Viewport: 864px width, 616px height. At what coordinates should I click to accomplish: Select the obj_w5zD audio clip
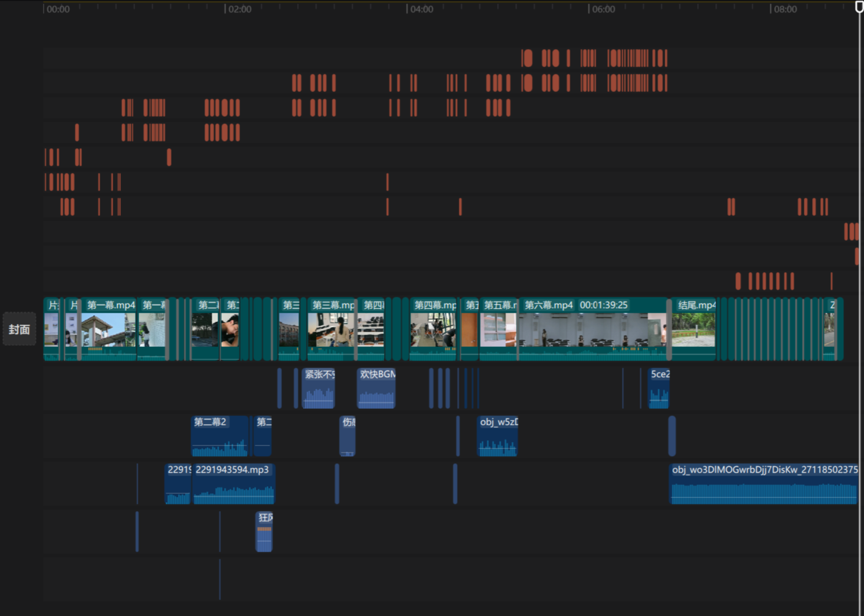(x=497, y=437)
